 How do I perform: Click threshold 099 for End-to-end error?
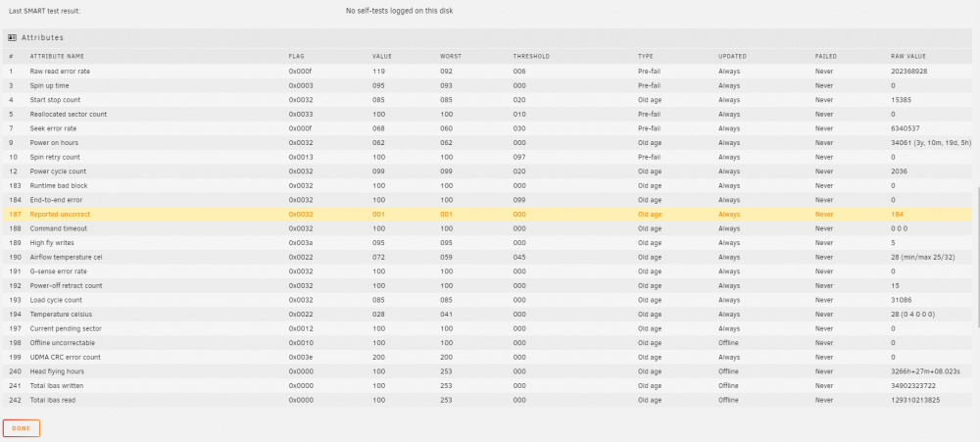point(519,200)
